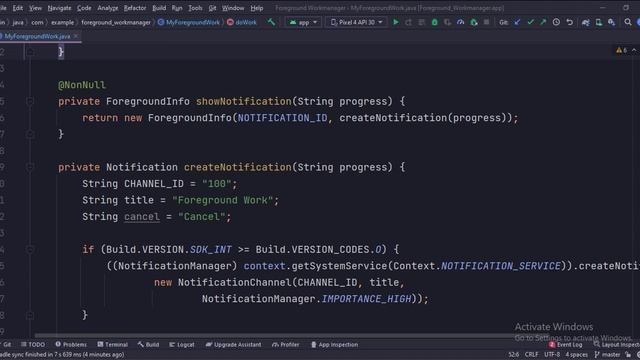Open the Terminal tool window
Viewport: 640px width, 360px height.
pos(113,344)
